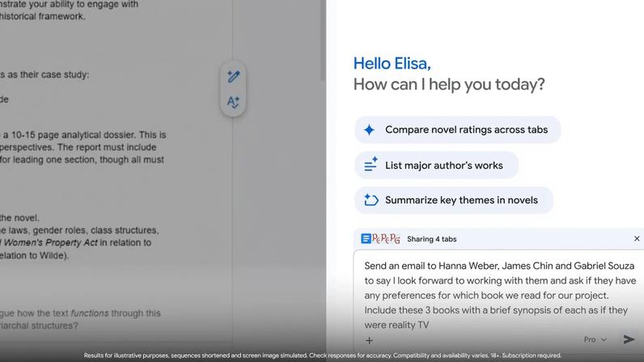Click the first Project Gutenberg tab icon
Image resolution: width=644 pixels, height=362 pixels.
point(376,239)
